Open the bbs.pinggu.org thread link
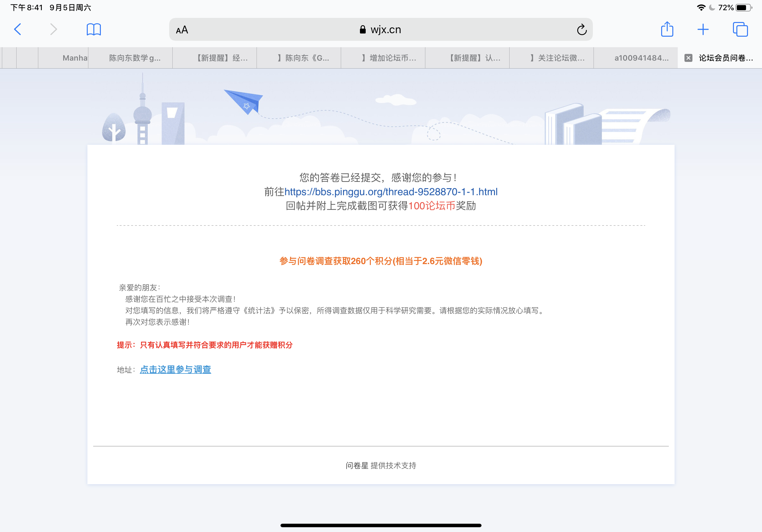The image size is (762, 532). pyautogui.click(x=391, y=192)
